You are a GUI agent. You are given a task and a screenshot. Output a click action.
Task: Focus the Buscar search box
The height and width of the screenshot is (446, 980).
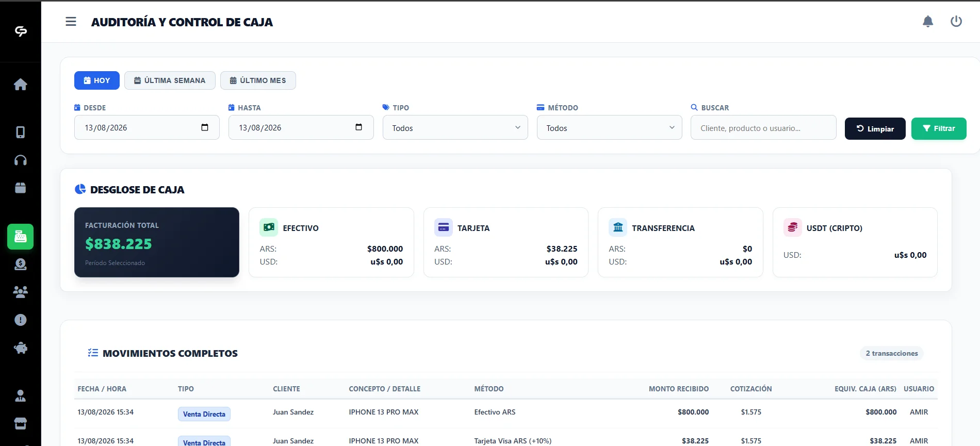coord(763,127)
